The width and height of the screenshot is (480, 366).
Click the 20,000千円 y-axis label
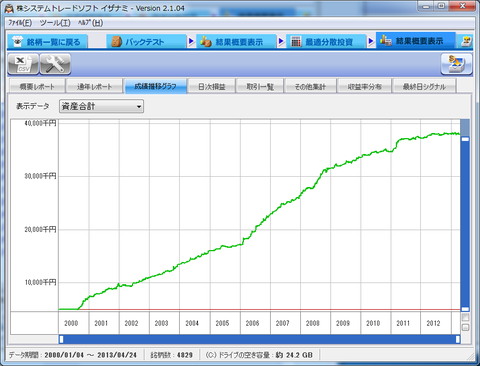pyautogui.click(x=40, y=229)
